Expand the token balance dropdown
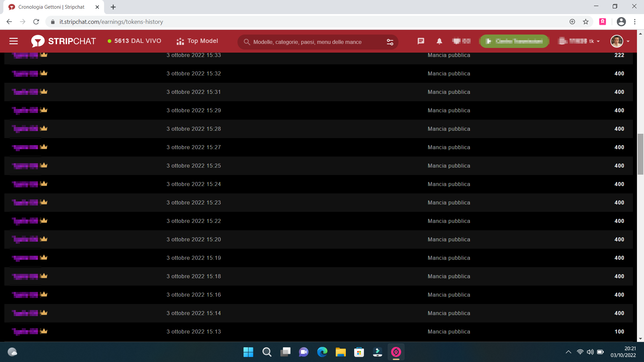 coord(598,41)
